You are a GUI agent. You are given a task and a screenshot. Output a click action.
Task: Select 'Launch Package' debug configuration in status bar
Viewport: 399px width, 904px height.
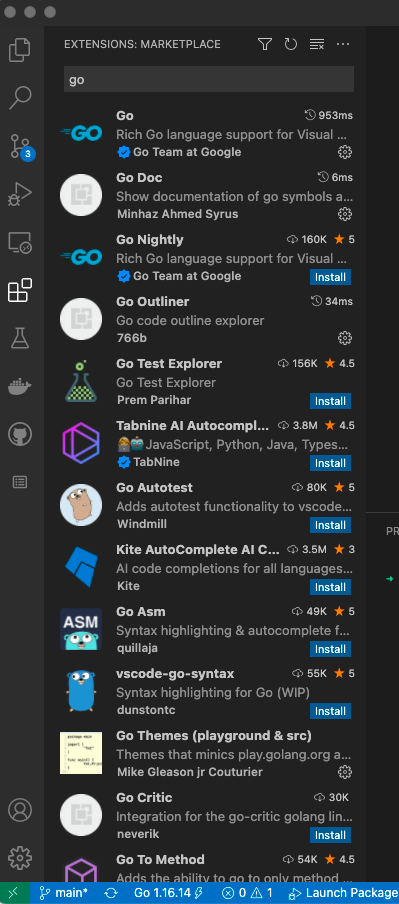click(343, 893)
